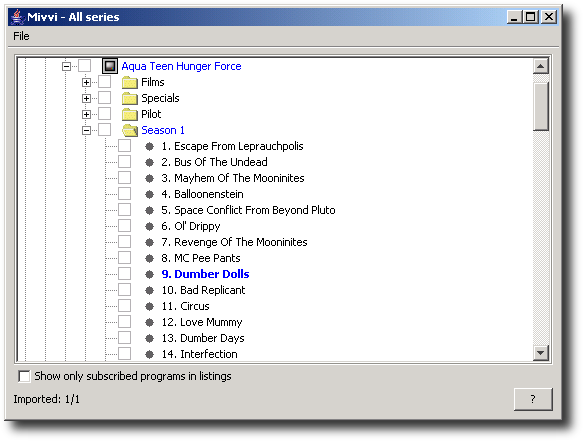The image size is (583, 441).
Task: Tick the checkbox for MC Pee Pants
Action: (125, 258)
